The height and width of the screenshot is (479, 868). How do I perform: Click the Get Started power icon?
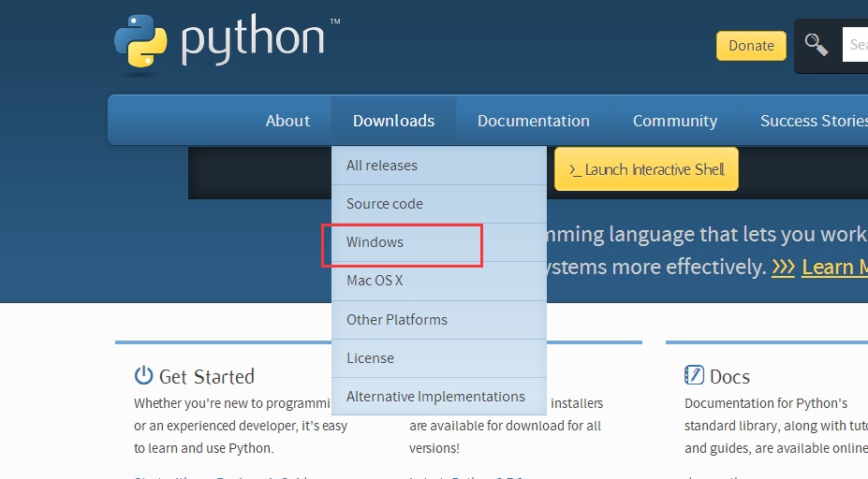[x=143, y=375]
